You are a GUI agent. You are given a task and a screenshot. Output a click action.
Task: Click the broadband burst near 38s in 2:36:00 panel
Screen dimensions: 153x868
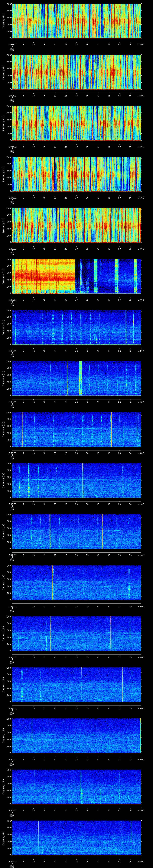(95, 276)
